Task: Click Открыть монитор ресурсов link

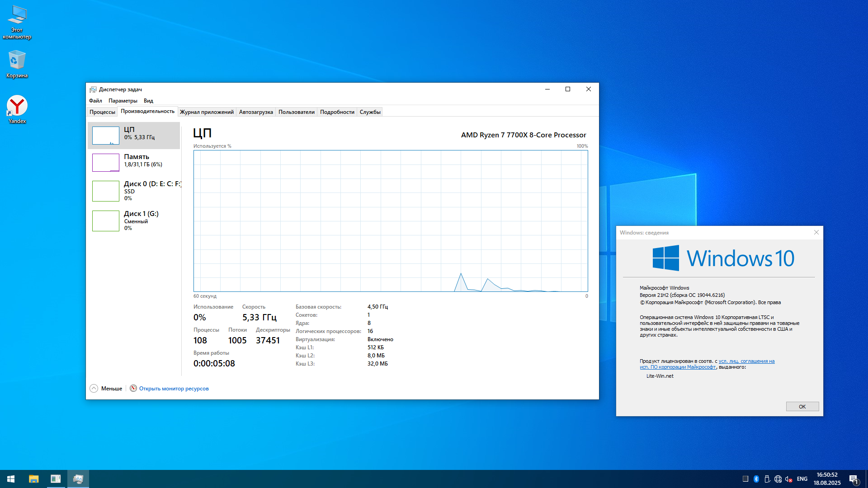Action: click(x=174, y=389)
